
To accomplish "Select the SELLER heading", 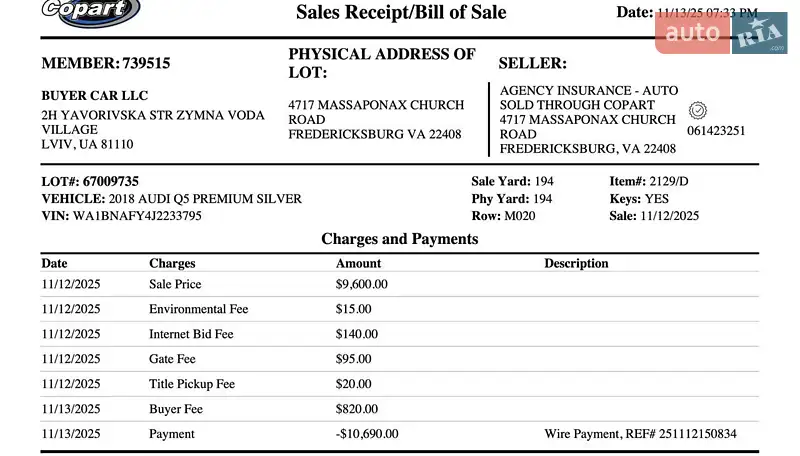I will coord(532,63).
